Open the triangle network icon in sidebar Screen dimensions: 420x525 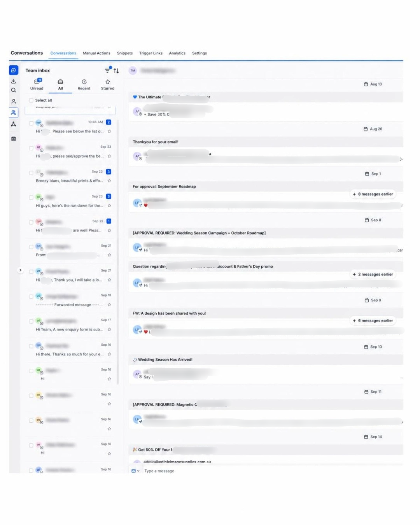pos(14,124)
